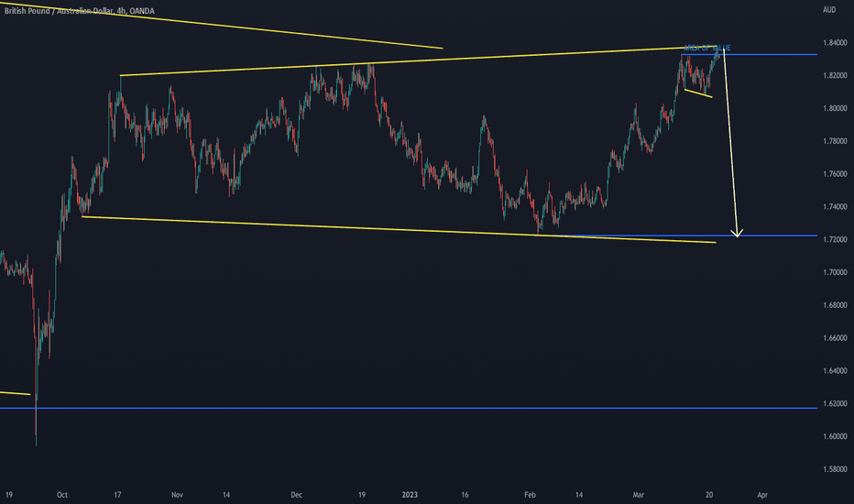Viewport: 854px width, 504px height.
Task: Click the 4h interval label in chart legend
Action: [x=122, y=11]
